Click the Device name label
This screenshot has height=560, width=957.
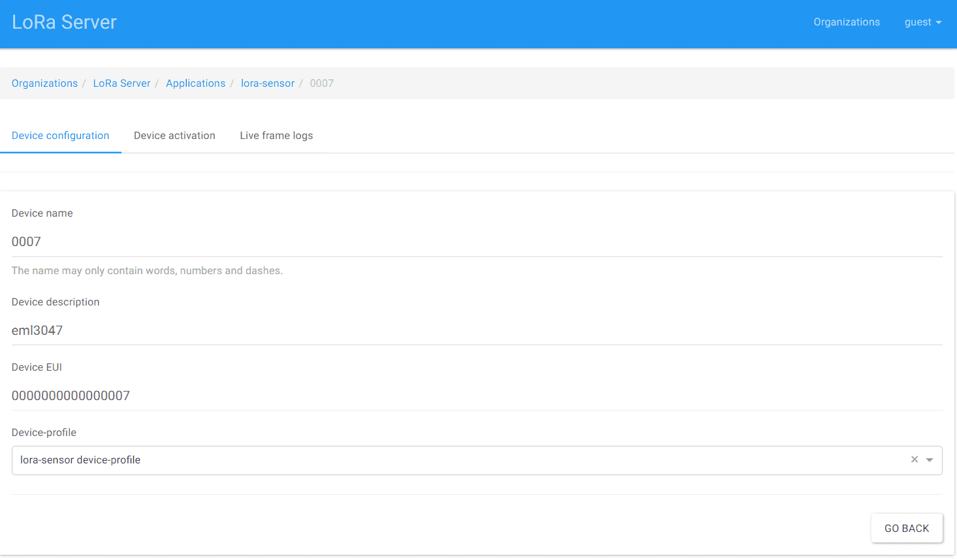[x=42, y=213]
